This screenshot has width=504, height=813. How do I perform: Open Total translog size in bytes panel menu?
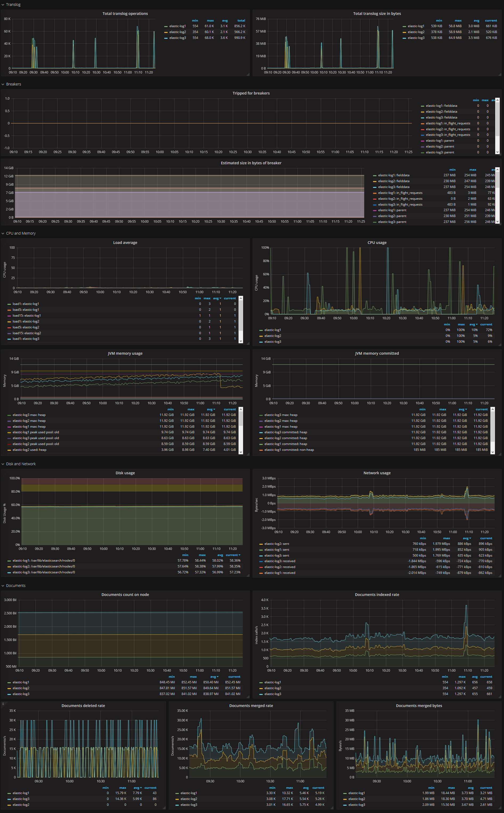point(377,14)
